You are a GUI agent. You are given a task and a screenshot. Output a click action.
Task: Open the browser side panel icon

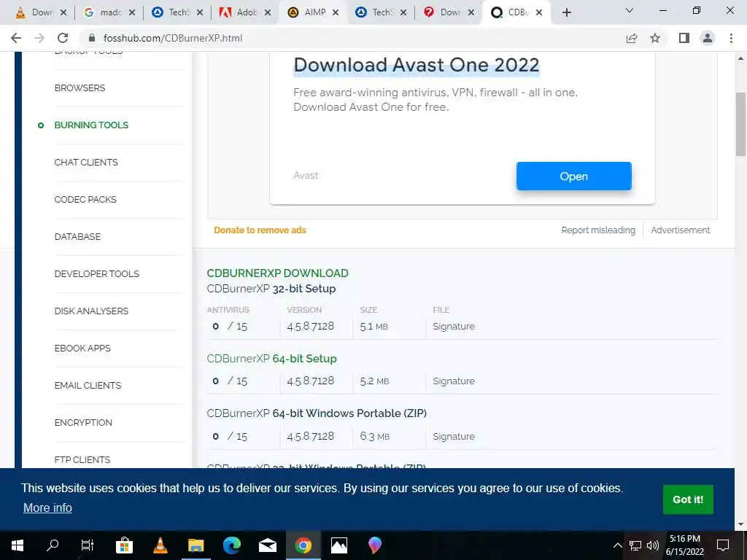[684, 38]
